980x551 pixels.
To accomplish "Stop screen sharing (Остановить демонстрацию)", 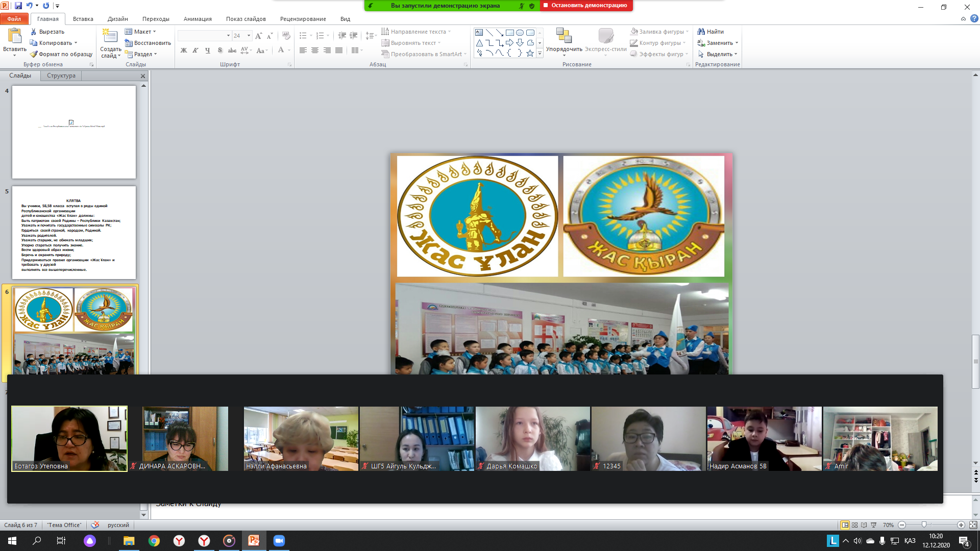I will [x=586, y=6].
